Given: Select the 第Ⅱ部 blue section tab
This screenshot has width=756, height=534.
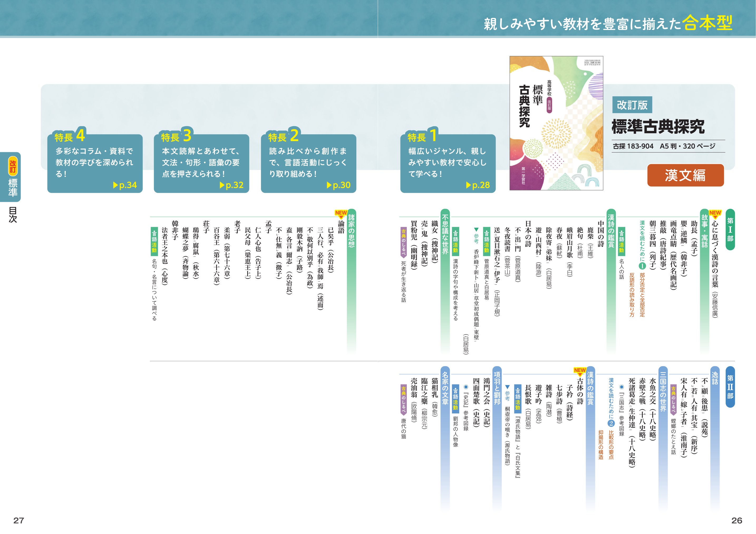Looking at the screenshot, I should [x=730, y=387].
